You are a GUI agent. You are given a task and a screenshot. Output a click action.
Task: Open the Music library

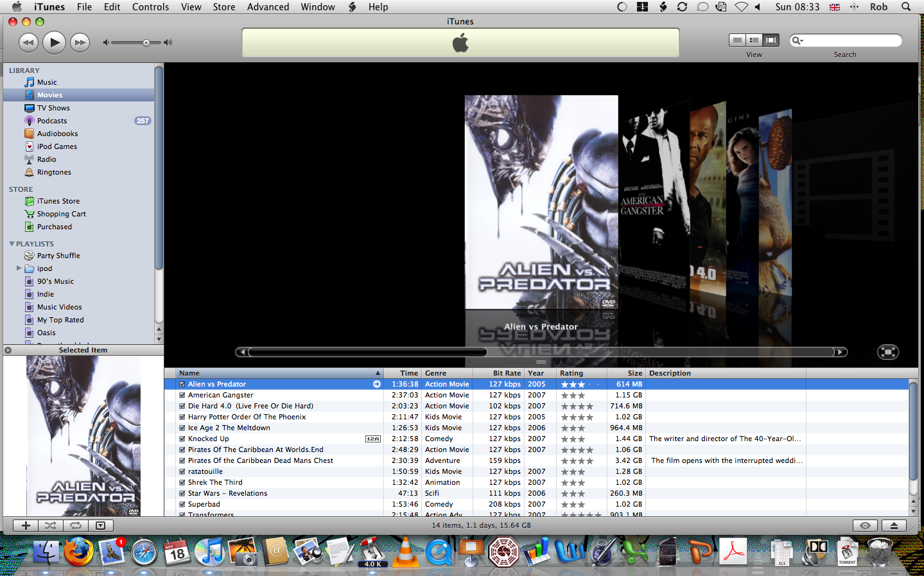[x=46, y=82]
